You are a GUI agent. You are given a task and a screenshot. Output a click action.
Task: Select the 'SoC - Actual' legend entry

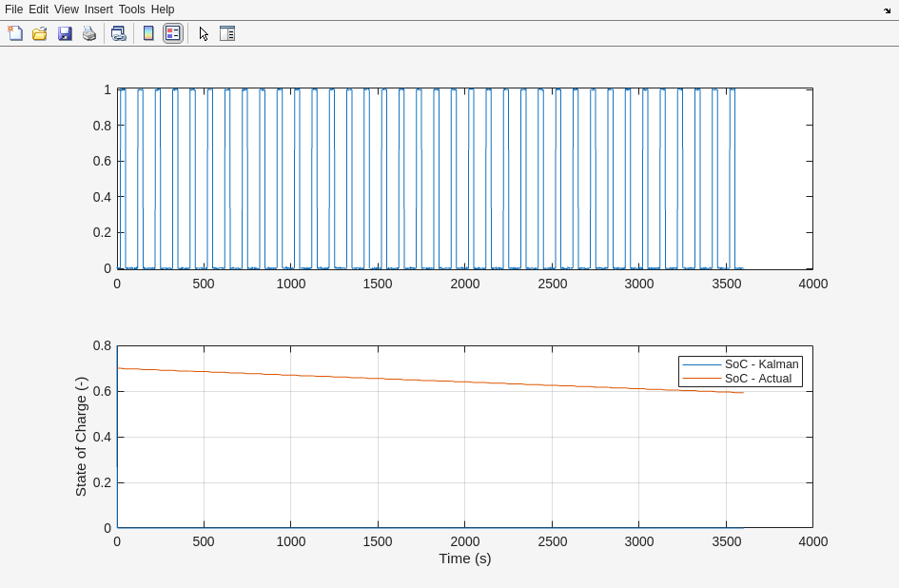click(757, 379)
